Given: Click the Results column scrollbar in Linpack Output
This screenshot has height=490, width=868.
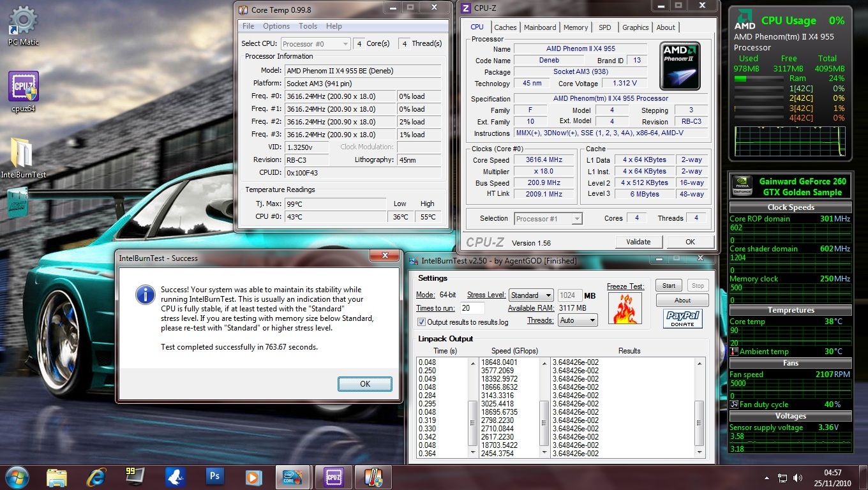Looking at the screenshot, I should (700, 408).
